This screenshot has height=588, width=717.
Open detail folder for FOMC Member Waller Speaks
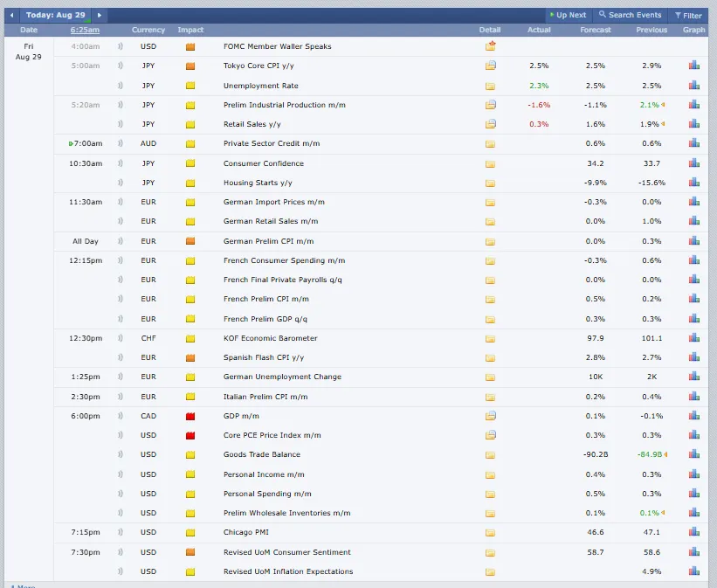(x=490, y=46)
